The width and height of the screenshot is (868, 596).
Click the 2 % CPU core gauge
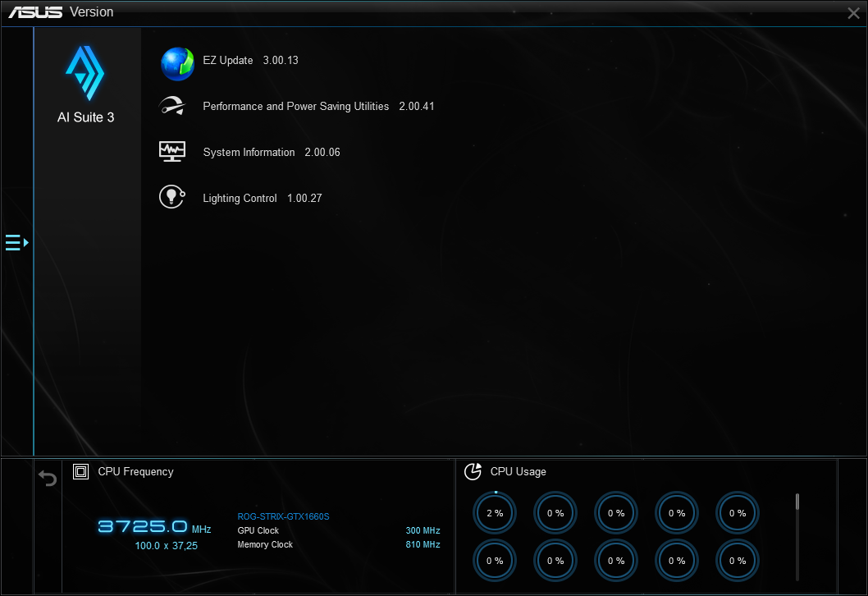tap(495, 513)
